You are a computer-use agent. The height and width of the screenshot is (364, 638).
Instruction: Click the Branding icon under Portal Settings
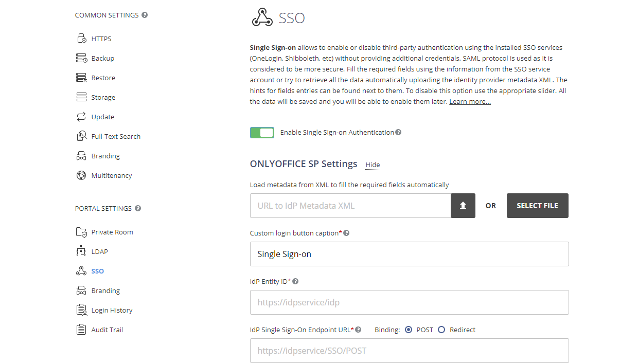click(x=81, y=290)
